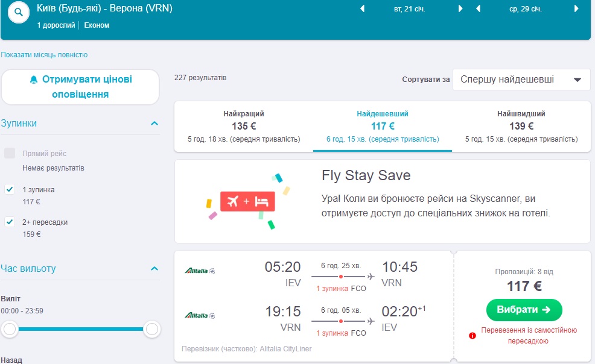Image resolution: width=595 pixels, height=364 pixels.
Task: Open Показати місяць повністю link
Action: pyautogui.click(x=44, y=55)
